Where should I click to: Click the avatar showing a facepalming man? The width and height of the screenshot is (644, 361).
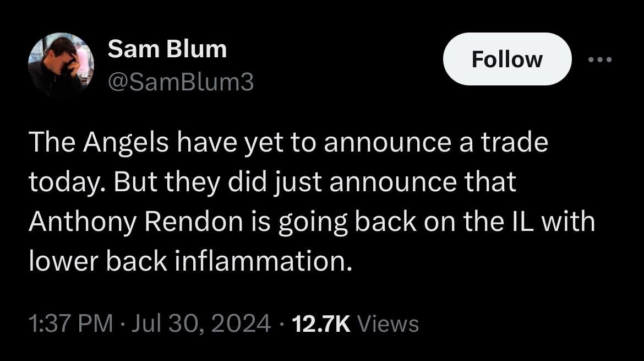(62, 62)
